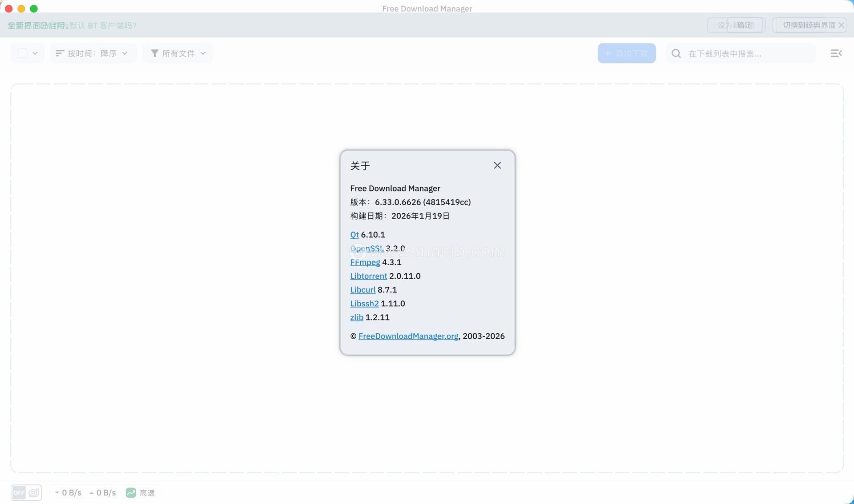Tick the select-all checkbox
Viewport: 854px width, 504px height.
pyautogui.click(x=23, y=53)
